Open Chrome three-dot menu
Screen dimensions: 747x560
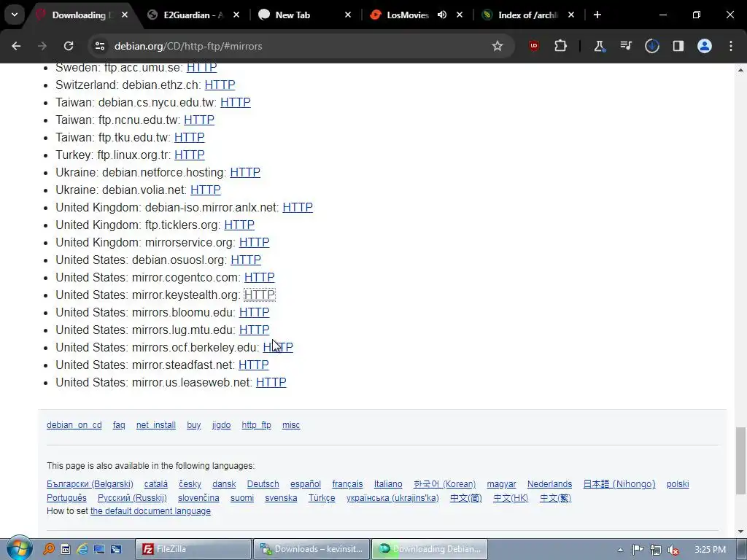pyautogui.click(x=731, y=46)
